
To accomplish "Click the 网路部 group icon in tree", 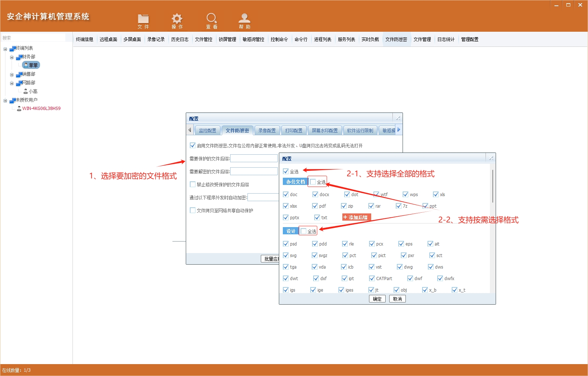I will [x=19, y=83].
